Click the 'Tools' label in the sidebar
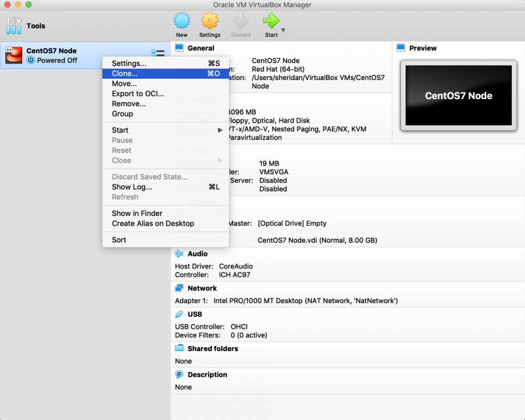The image size is (525, 420). [36, 26]
